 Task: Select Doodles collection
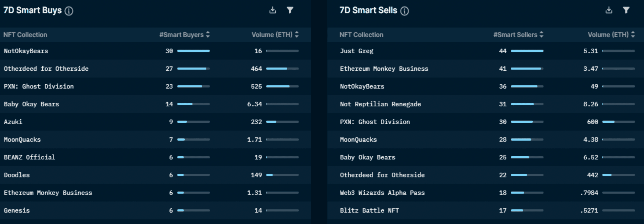[17, 175]
